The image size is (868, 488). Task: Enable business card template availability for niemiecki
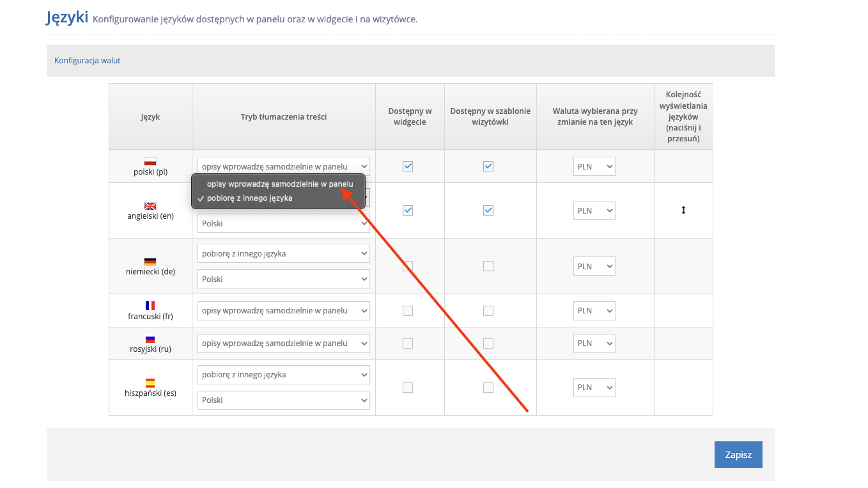(488, 266)
